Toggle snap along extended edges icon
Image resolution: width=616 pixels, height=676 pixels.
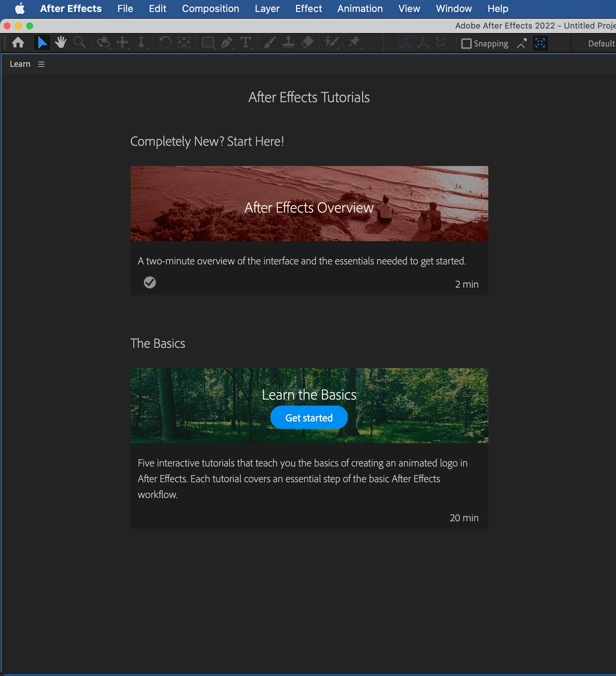pos(522,43)
